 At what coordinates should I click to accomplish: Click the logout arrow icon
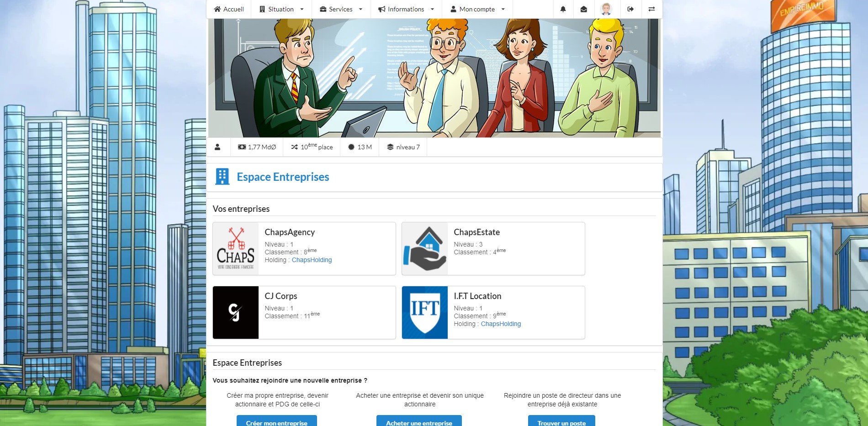630,9
